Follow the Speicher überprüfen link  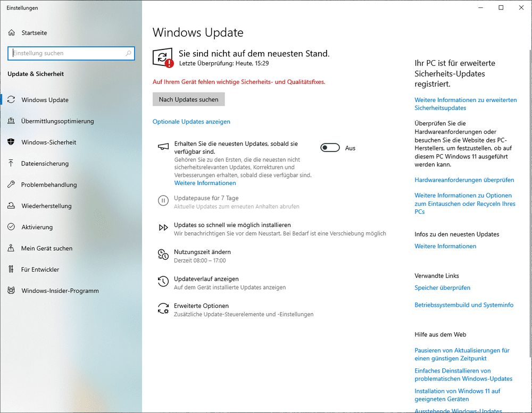tap(443, 288)
